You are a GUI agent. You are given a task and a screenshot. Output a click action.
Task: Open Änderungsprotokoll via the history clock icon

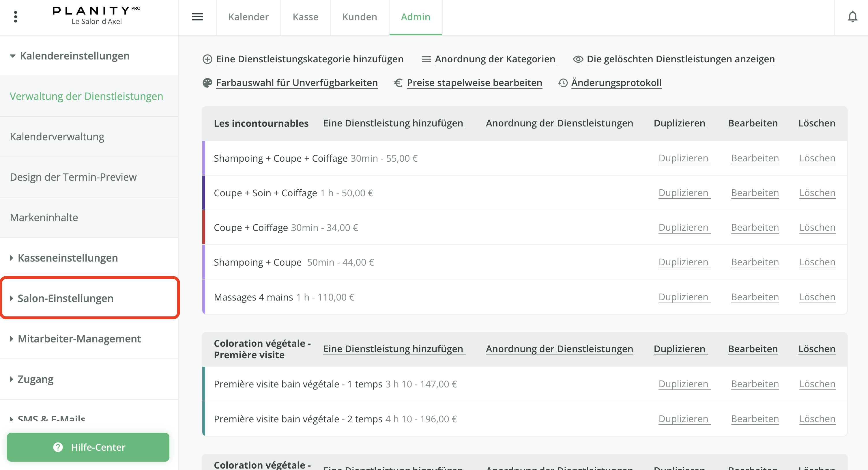tap(562, 83)
